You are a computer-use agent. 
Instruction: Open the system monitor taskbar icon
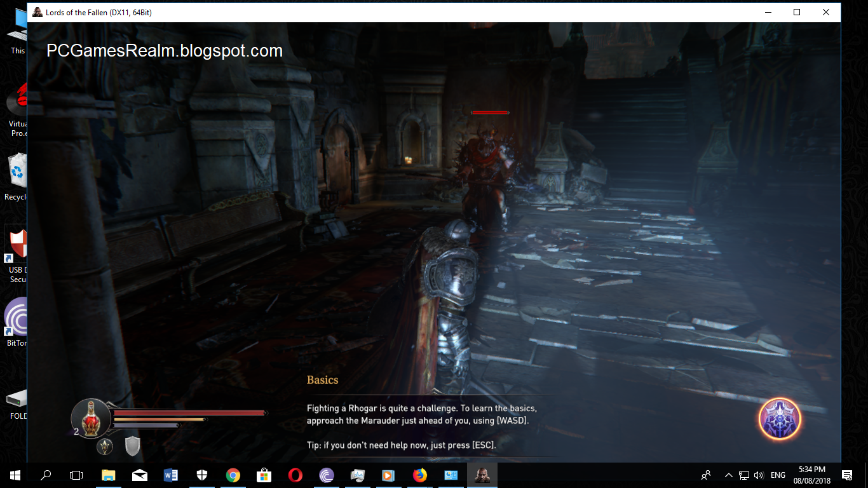pos(358,475)
